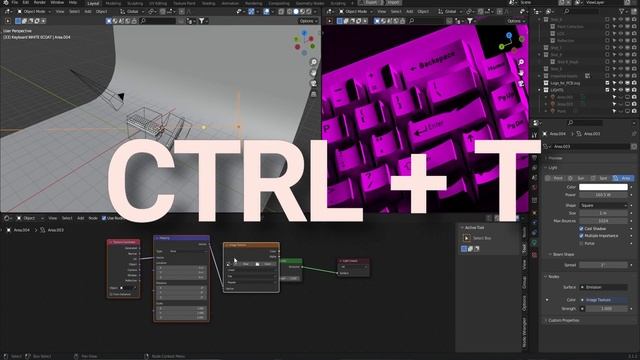Click the light Color white swatch
This screenshot has width=640, height=360.
pos(603,187)
